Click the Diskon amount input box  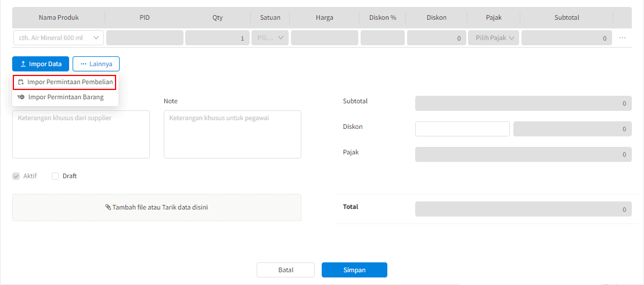pyautogui.click(x=462, y=129)
